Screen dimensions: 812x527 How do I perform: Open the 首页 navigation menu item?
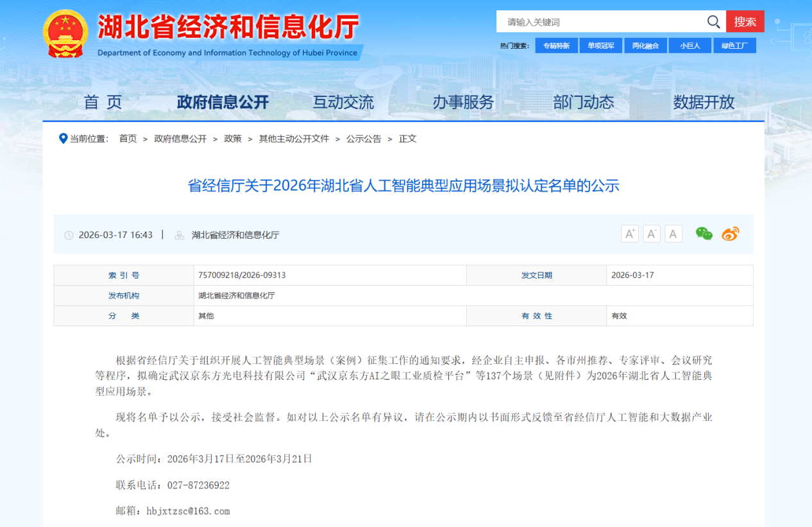pyautogui.click(x=103, y=102)
